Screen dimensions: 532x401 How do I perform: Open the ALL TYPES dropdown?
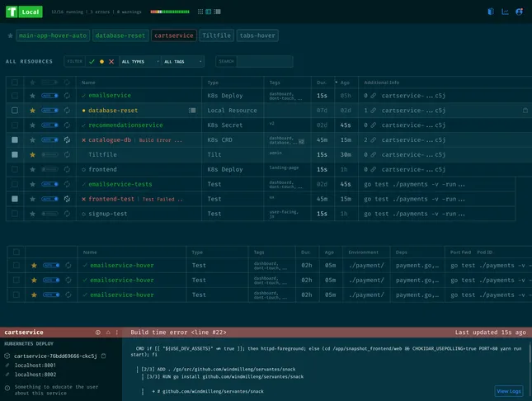[140, 61]
